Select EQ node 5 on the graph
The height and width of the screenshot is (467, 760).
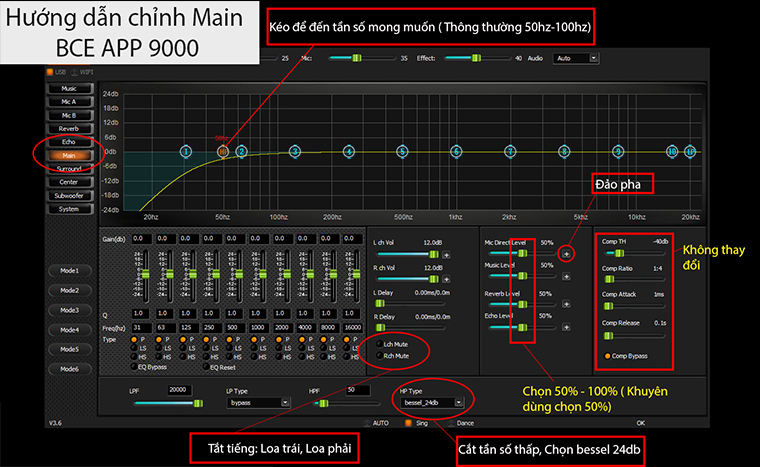(402, 152)
